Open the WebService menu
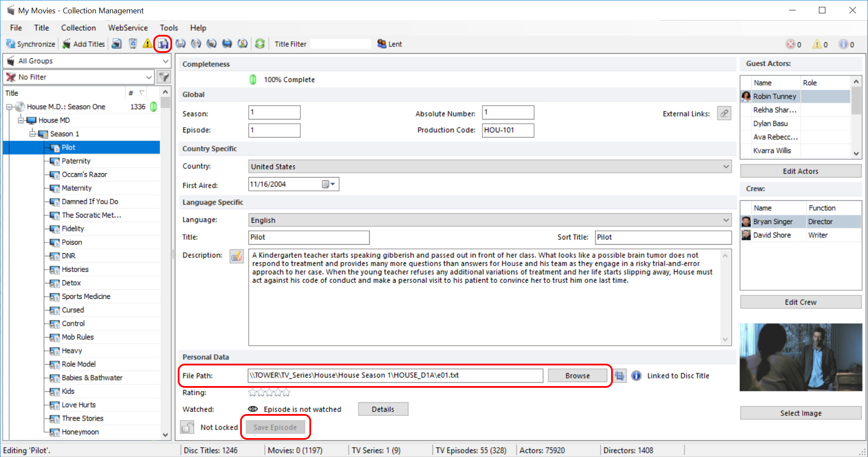The width and height of the screenshot is (868, 457). point(128,28)
